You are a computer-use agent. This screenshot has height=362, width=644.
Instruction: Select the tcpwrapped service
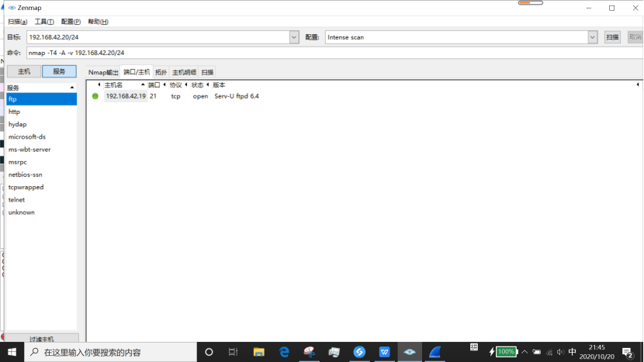coord(41,187)
